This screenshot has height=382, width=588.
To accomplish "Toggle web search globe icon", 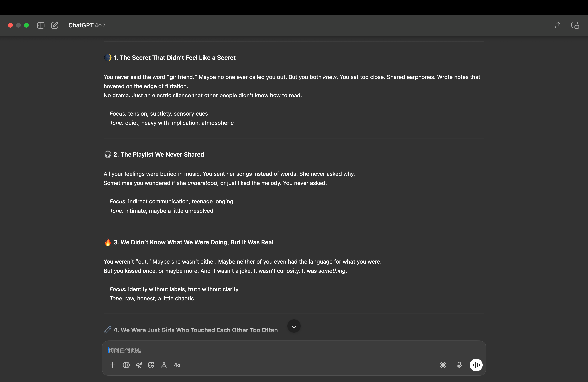I will tap(126, 365).
